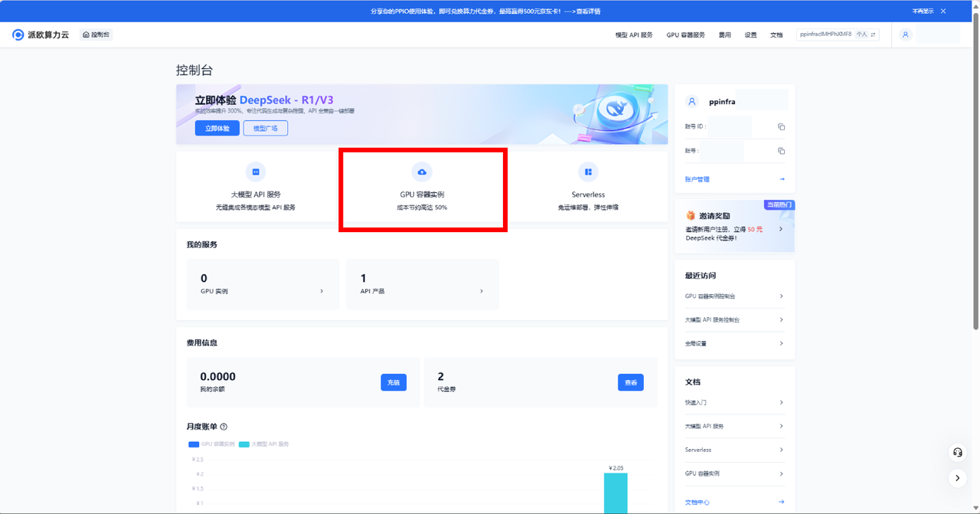This screenshot has width=980, height=514.
Task: Open 设置 menu in header
Action: pos(750,34)
